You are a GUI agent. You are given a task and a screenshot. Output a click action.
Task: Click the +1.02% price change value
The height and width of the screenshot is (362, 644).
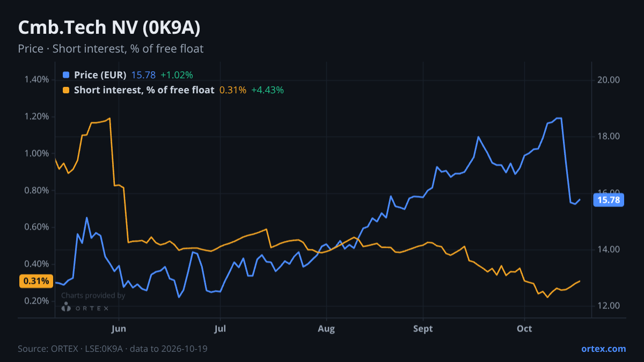(x=177, y=75)
